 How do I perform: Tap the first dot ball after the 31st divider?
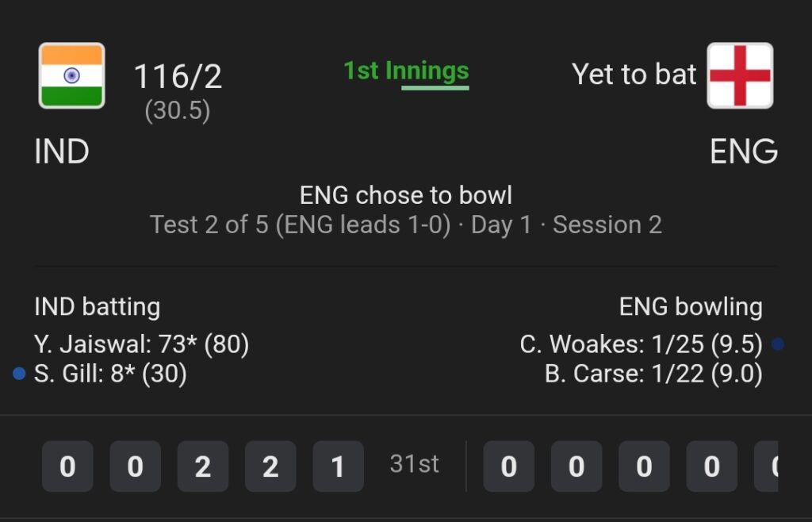(508, 466)
